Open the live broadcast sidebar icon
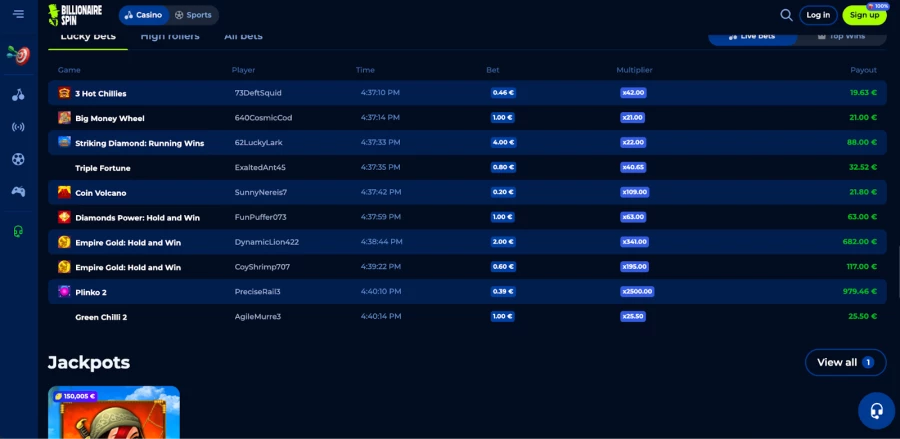 (x=18, y=127)
